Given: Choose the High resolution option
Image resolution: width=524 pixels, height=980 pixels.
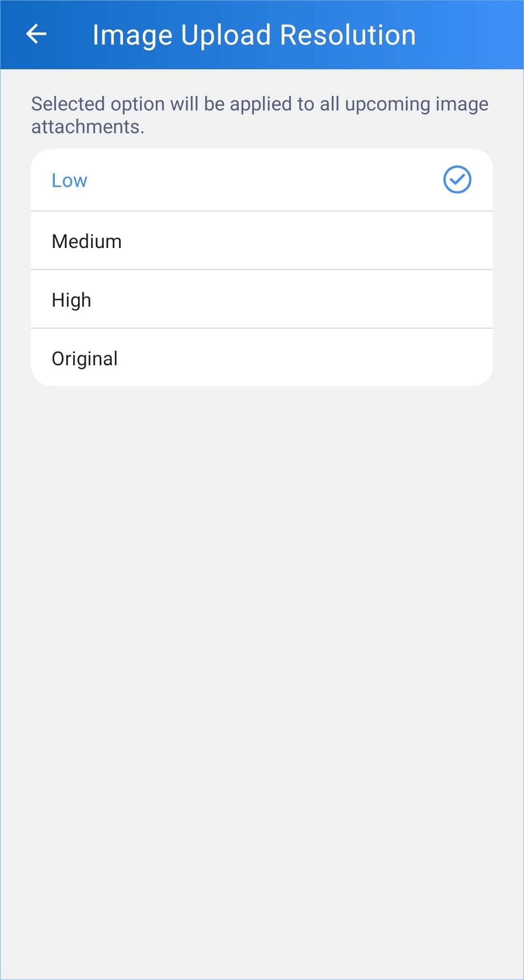Looking at the screenshot, I should pos(262,299).
